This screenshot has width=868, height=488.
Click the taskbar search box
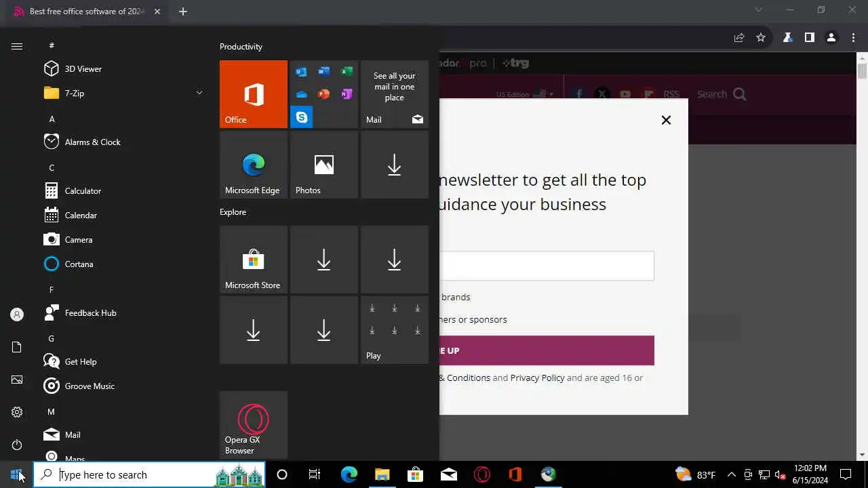tap(149, 474)
